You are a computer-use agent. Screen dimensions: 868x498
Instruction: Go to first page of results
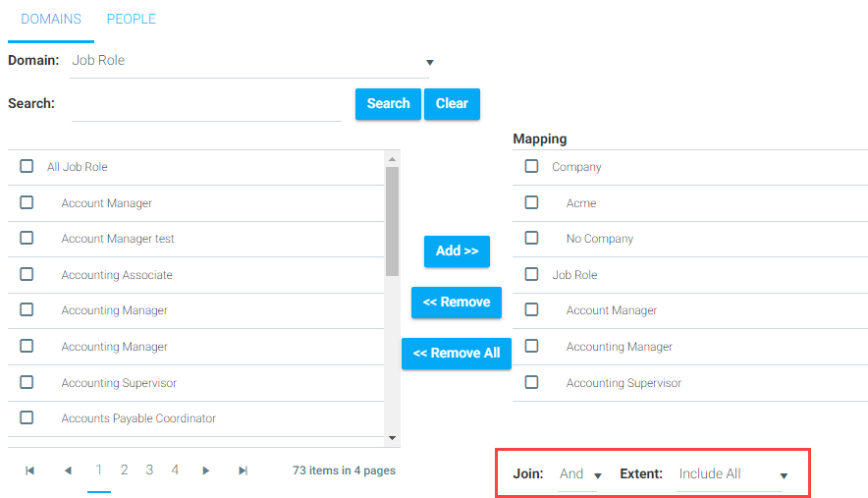(x=29, y=470)
